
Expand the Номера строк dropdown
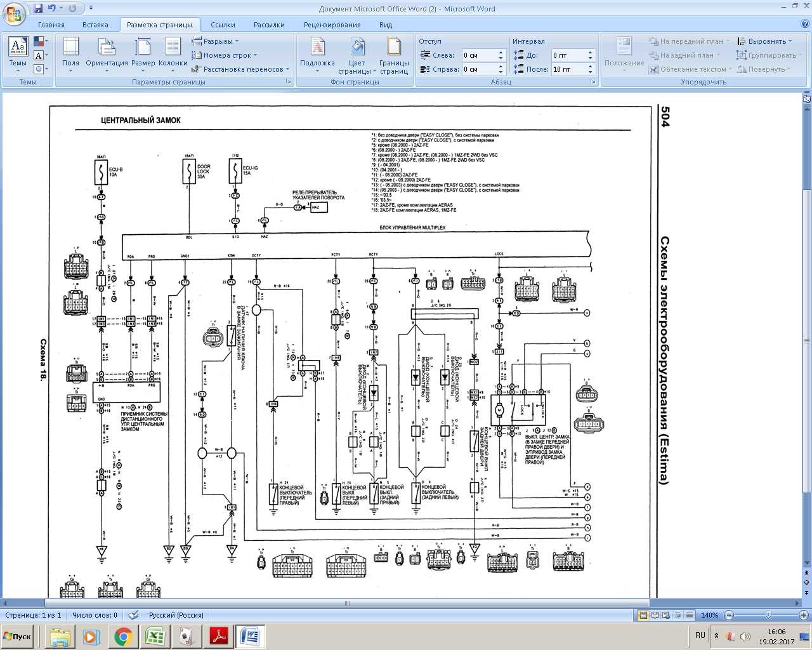[224, 55]
